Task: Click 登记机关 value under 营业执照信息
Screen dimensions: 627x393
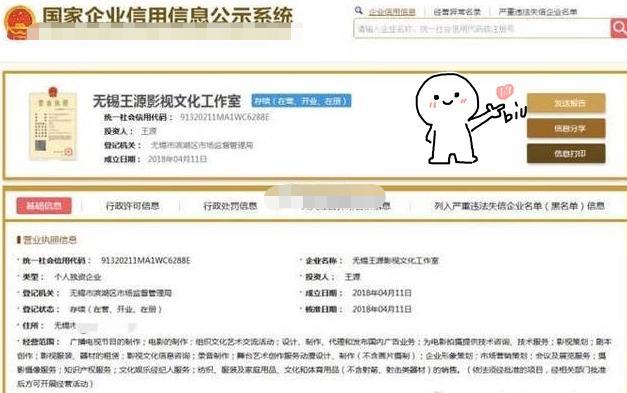Action: (x=121, y=293)
